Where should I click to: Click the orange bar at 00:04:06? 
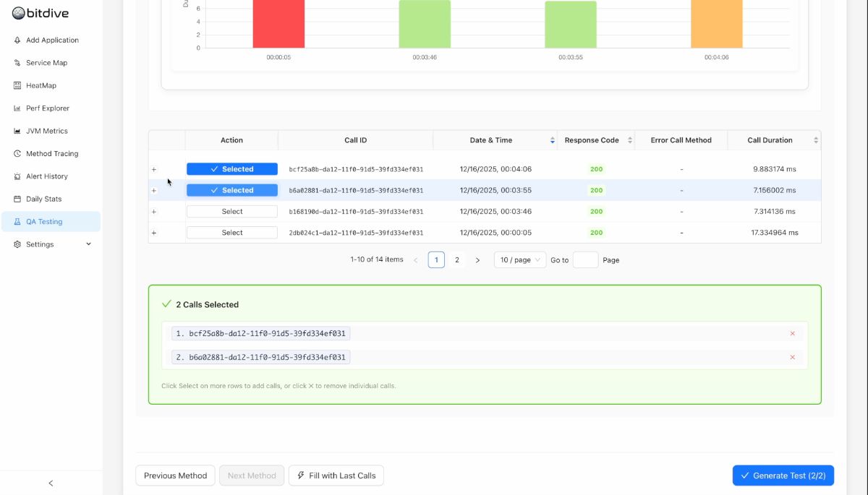716,23
